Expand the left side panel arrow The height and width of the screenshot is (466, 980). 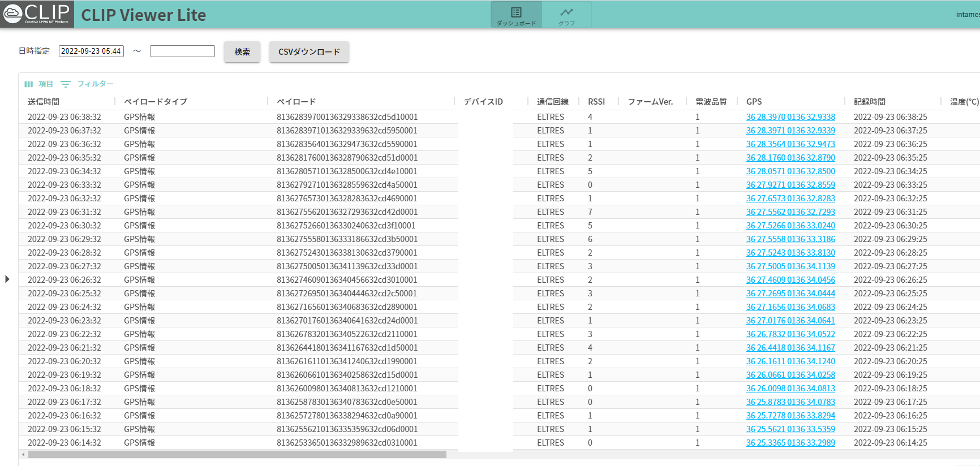[7, 279]
